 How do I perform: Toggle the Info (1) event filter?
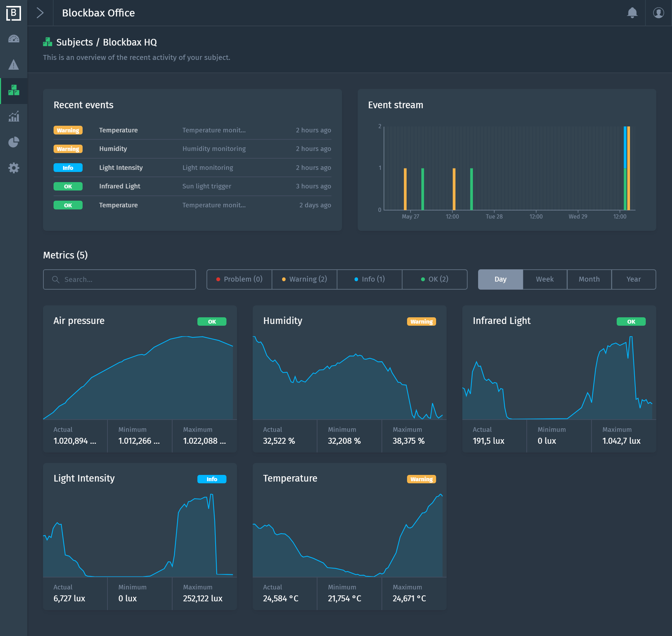370,279
